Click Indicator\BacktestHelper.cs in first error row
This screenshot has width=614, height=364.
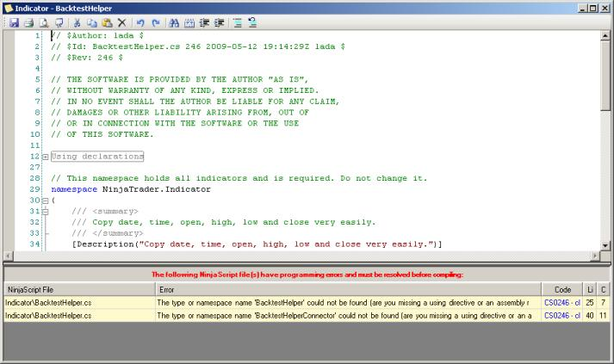48,303
